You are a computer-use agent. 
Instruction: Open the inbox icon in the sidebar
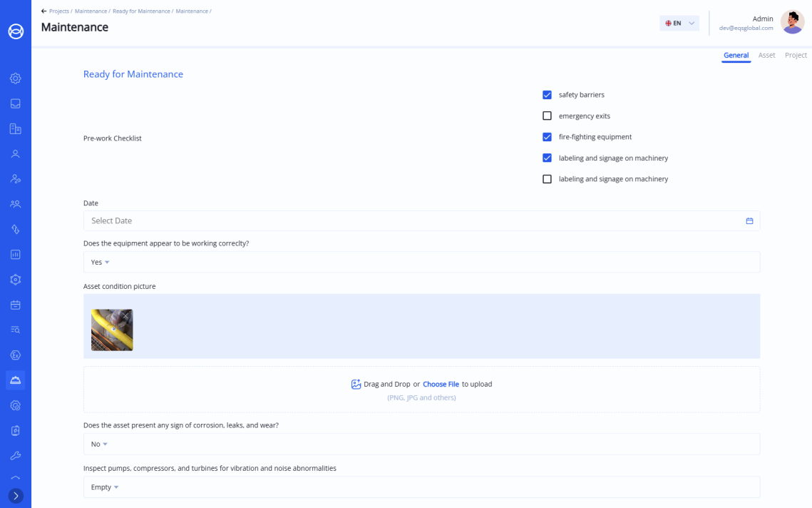click(x=16, y=103)
